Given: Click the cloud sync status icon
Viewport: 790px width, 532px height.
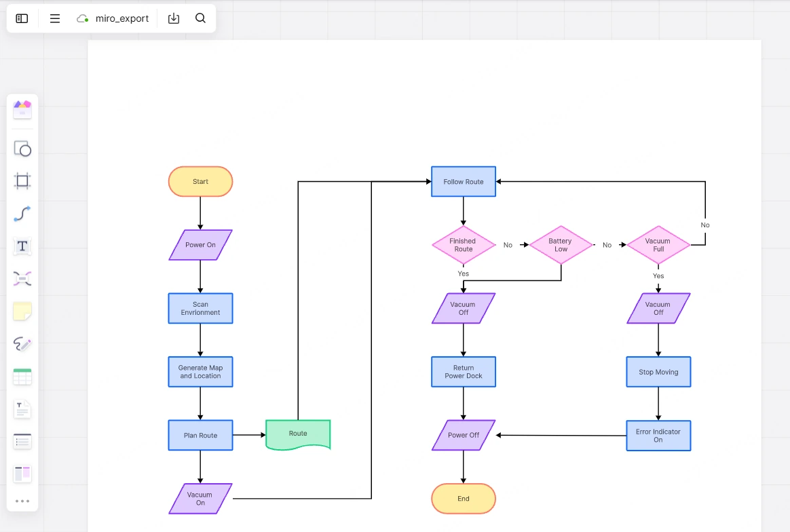Looking at the screenshot, I should click(83, 18).
